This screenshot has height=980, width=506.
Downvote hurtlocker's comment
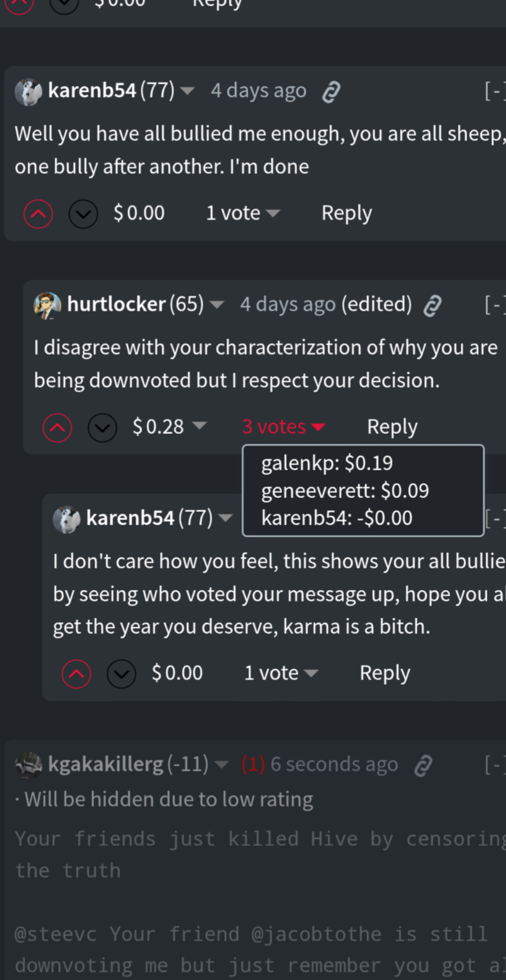102,428
